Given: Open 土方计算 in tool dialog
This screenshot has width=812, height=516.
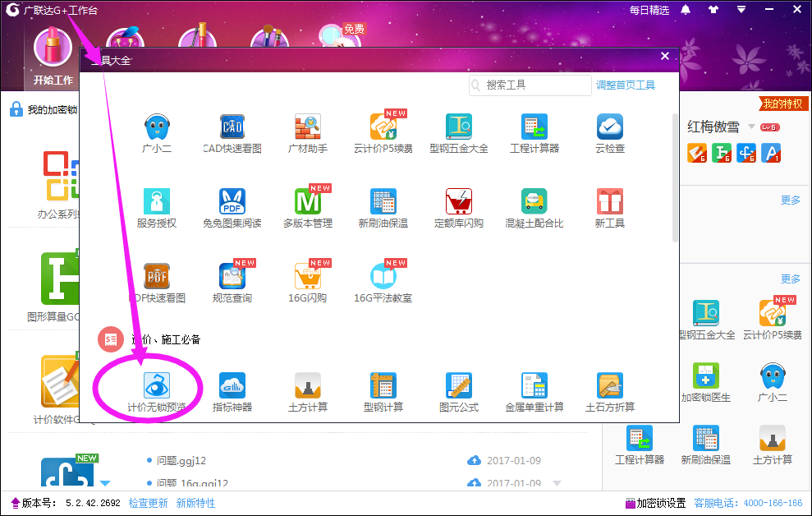Looking at the screenshot, I should 308,392.
